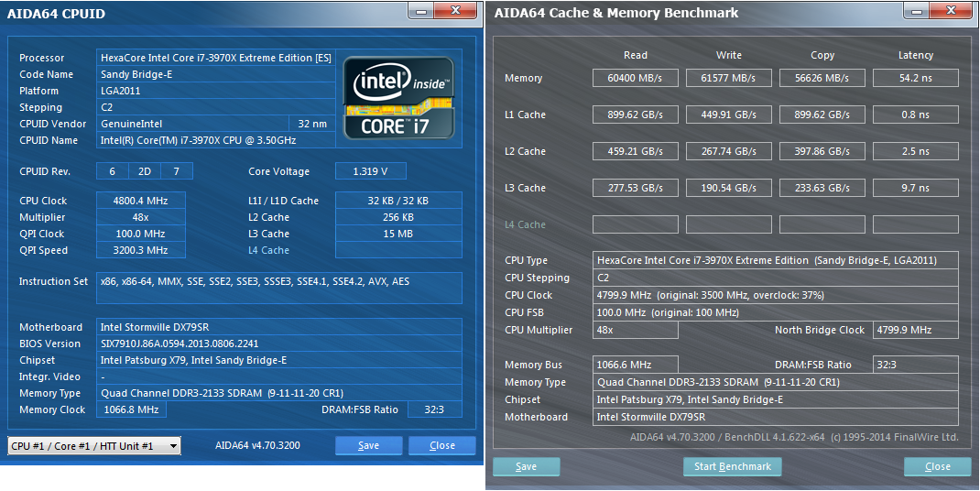Click CPUID Name Intel(R) Core(TM) i7-3970X field
This screenshot has width=980, height=491.
216,140
